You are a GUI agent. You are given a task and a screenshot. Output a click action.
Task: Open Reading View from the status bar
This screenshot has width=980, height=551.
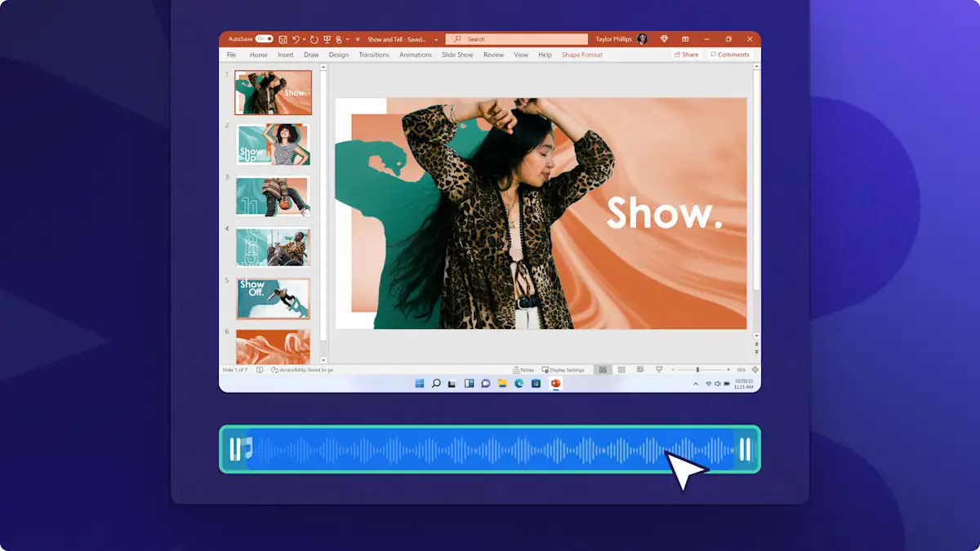tap(640, 369)
